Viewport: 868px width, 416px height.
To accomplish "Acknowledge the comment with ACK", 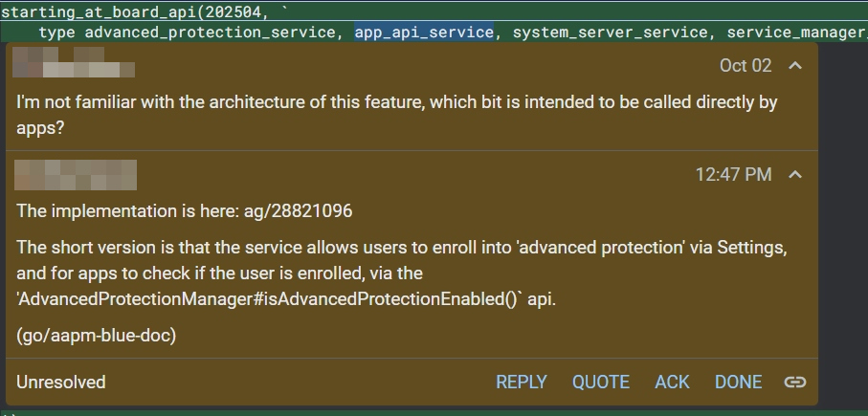I will pos(672,383).
